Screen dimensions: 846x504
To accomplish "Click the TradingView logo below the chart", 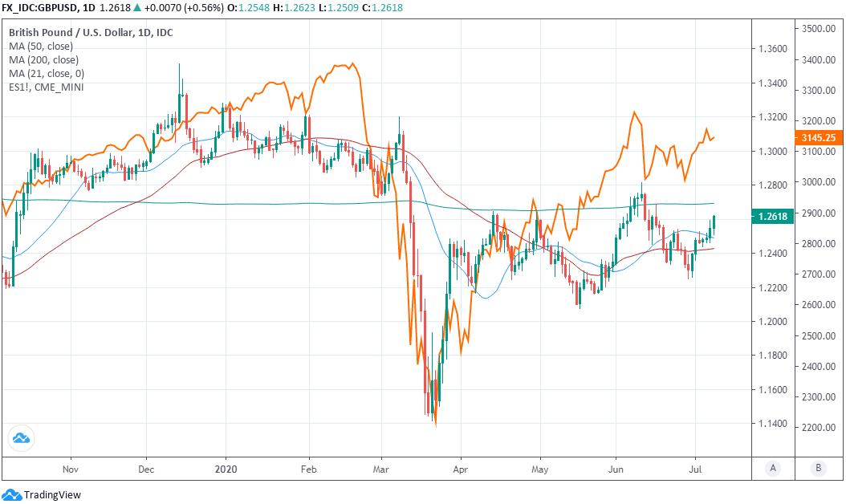I will [x=12, y=494].
